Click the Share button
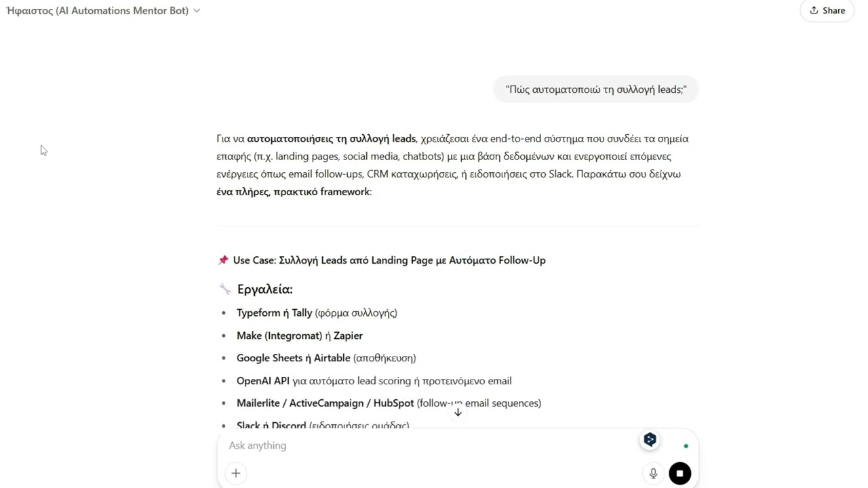 point(827,10)
